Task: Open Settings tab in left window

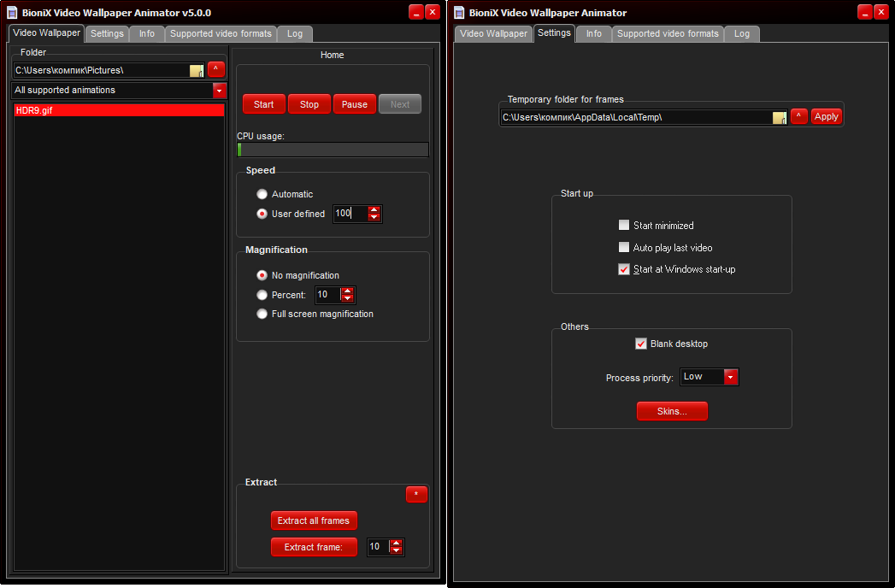Action: 108,33
